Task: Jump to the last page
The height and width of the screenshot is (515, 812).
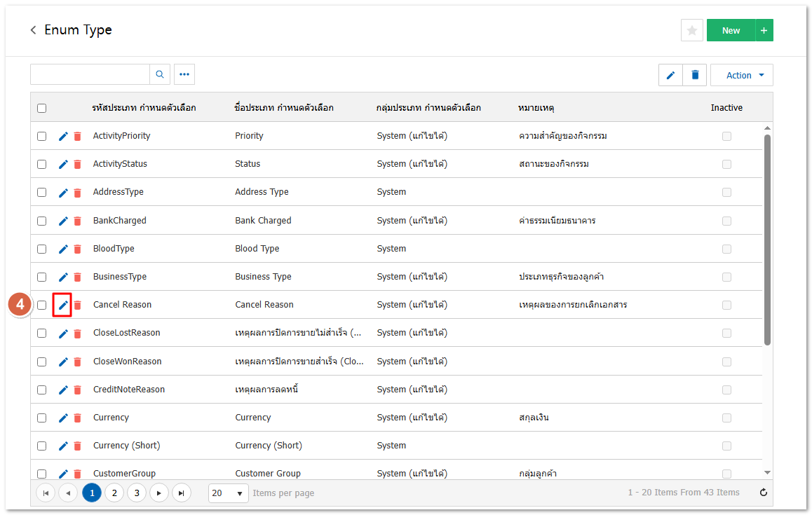Action: (x=182, y=493)
